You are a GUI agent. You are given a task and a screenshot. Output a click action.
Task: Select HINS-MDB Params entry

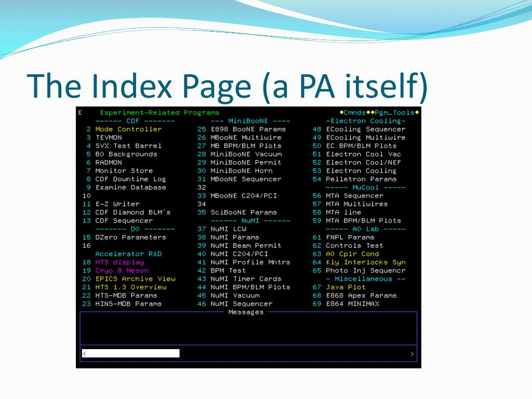click(128, 303)
